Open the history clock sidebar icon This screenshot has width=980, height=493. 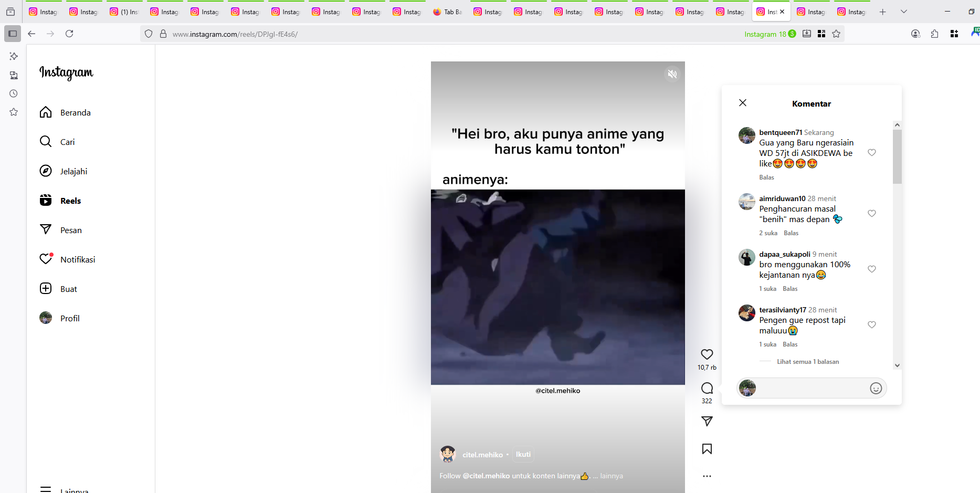[14, 93]
